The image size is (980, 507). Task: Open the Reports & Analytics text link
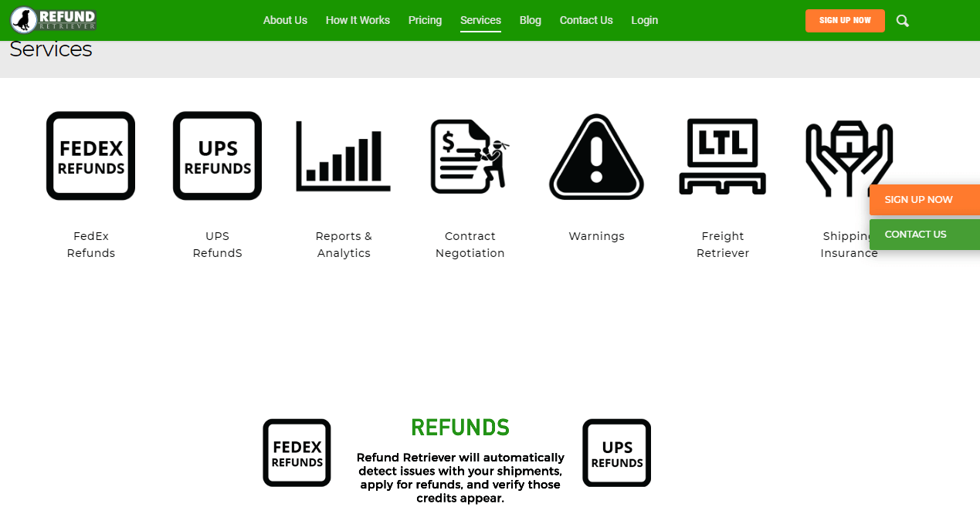tap(344, 245)
